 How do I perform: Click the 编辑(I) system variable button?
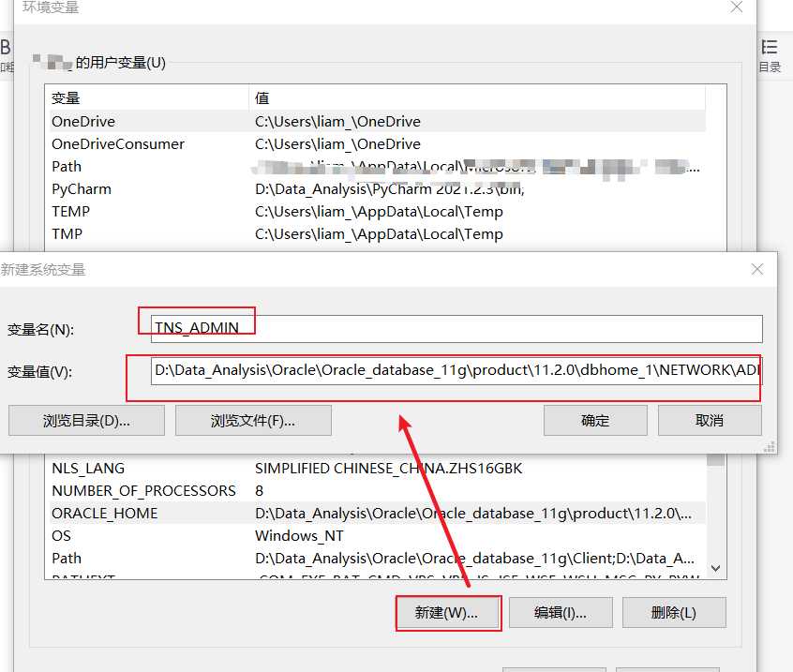pos(561,613)
